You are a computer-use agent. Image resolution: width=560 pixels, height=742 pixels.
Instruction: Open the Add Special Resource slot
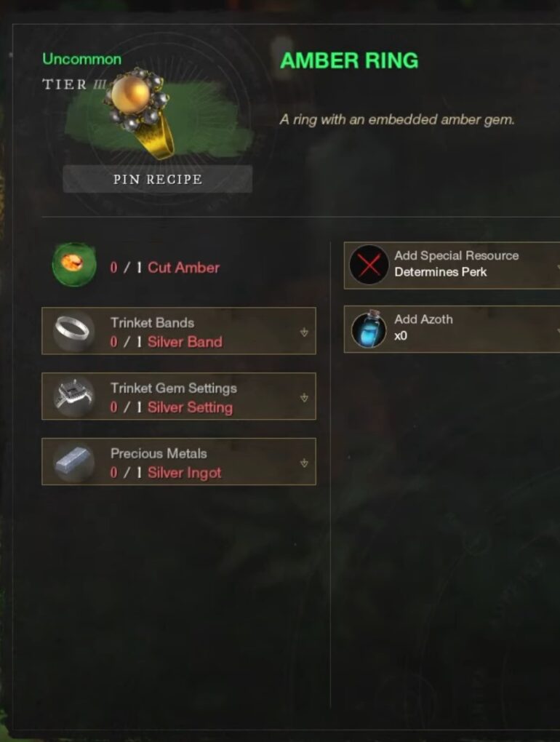[x=452, y=265]
